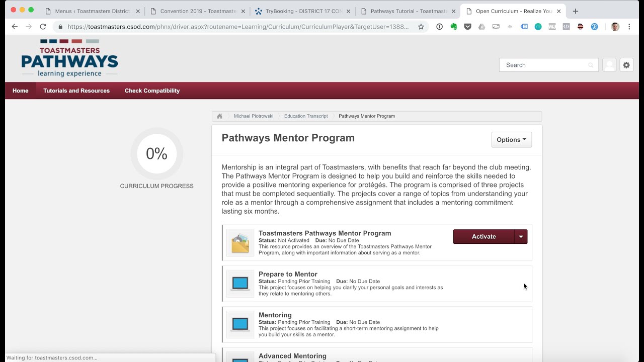This screenshot has height=362, width=644.
Task: Open the Evernote elephant extension
Action: 454,27
